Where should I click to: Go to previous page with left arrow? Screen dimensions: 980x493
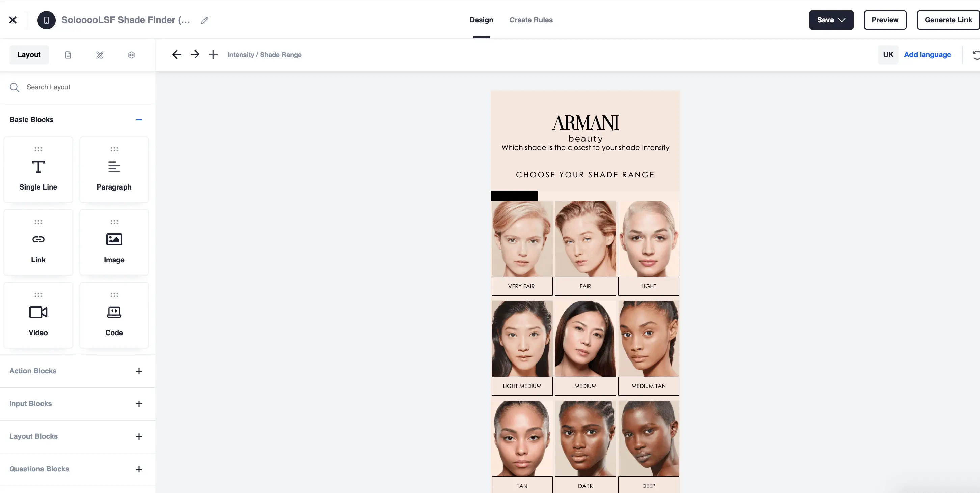[176, 54]
